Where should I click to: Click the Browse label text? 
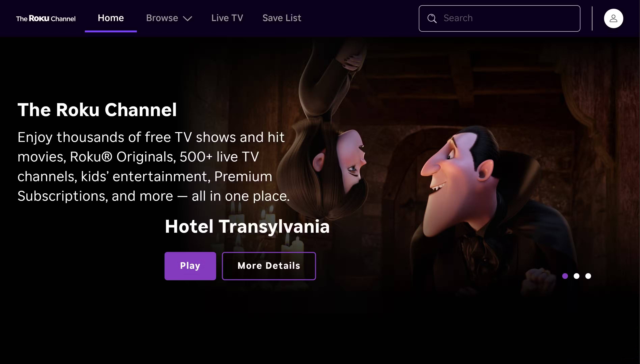coord(162,18)
